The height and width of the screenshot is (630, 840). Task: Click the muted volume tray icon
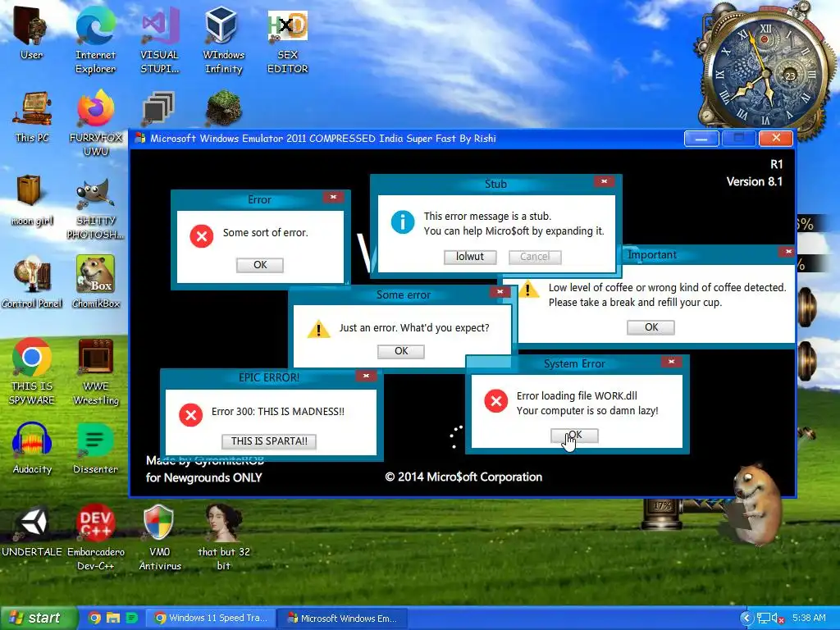(778, 618)
